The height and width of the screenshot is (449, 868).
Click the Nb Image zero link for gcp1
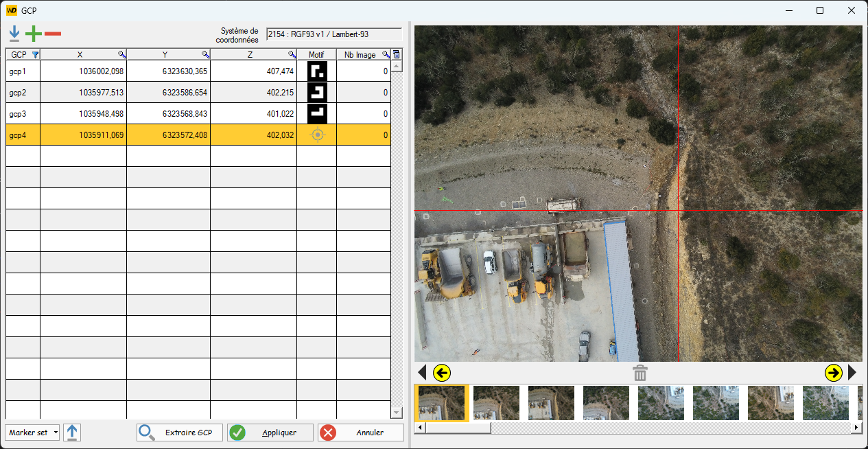(384, 70)
